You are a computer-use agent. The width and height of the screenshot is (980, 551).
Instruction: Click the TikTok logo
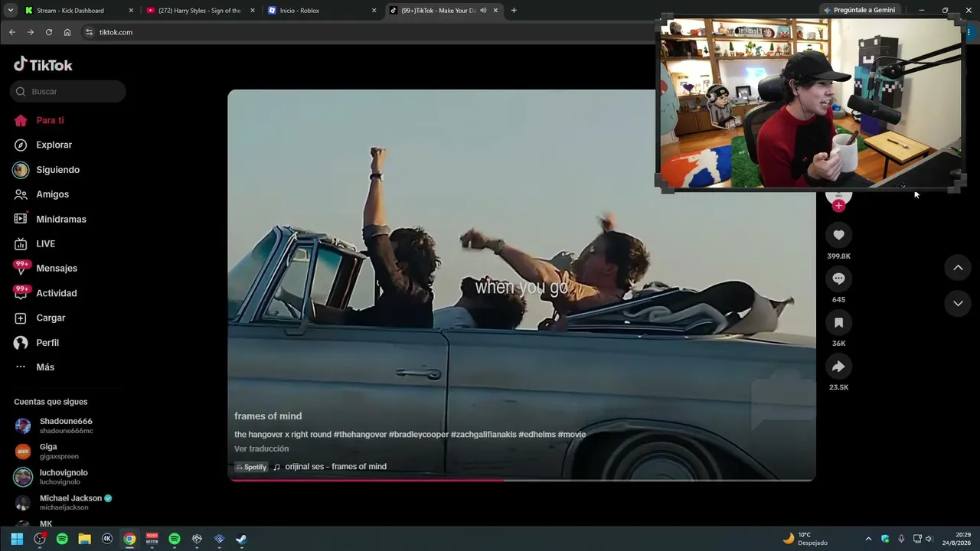click(x=43, y=64)
